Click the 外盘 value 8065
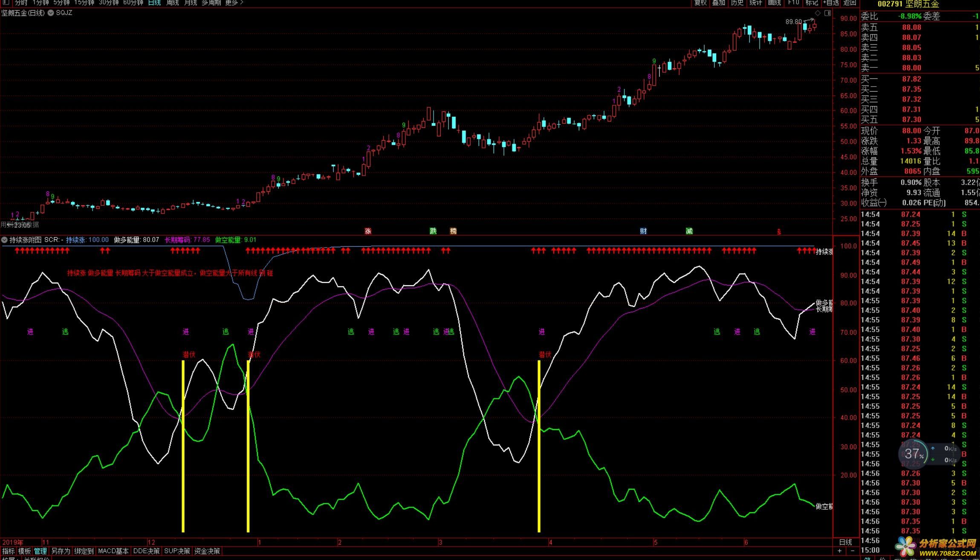980x560 pixels. pyautogui.click(x=913, y=171)
